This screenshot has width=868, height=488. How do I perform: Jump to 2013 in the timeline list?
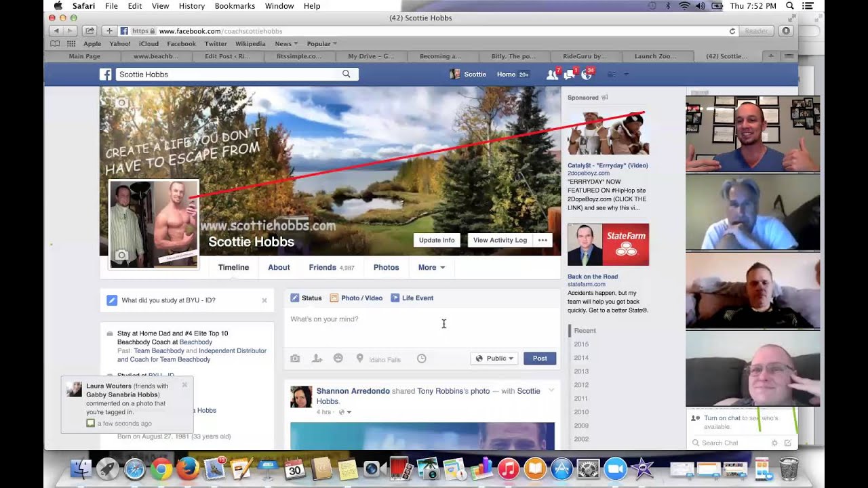(581, 371)
